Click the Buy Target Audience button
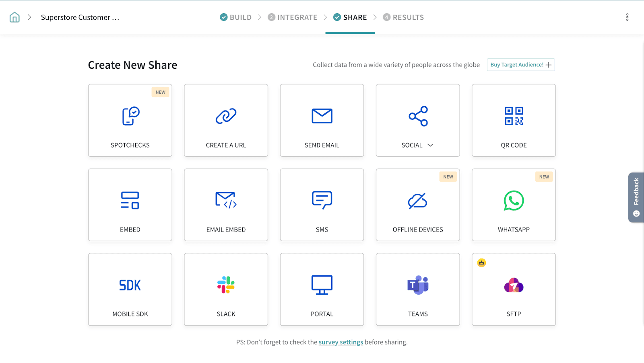Viewport: 644px width, 363px height. click(520, 65)
